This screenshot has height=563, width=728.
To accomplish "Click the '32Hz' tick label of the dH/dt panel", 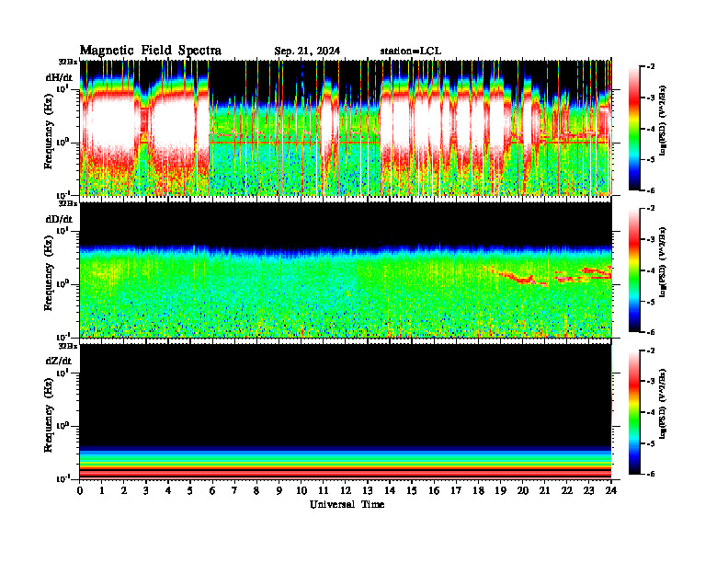I will tap(68, 62).
